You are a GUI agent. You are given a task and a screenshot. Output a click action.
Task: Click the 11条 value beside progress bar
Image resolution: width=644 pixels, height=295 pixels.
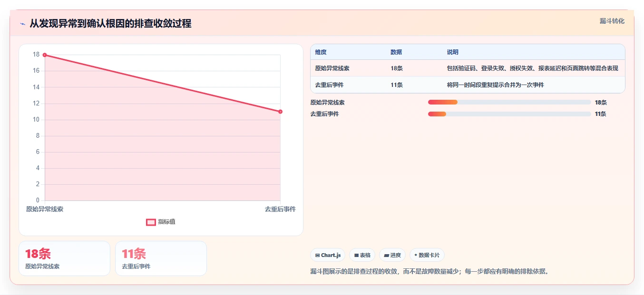point(600,114)
